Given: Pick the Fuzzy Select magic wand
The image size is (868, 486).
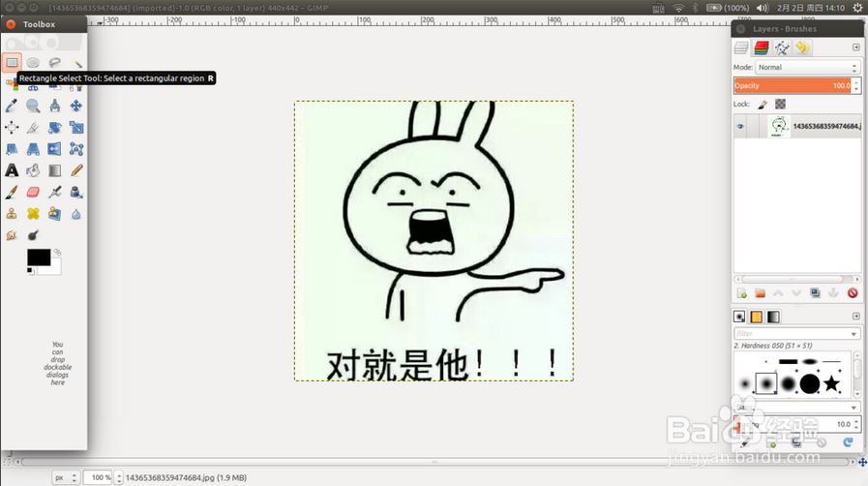Looking at the screenshot, I should [76, 63].
